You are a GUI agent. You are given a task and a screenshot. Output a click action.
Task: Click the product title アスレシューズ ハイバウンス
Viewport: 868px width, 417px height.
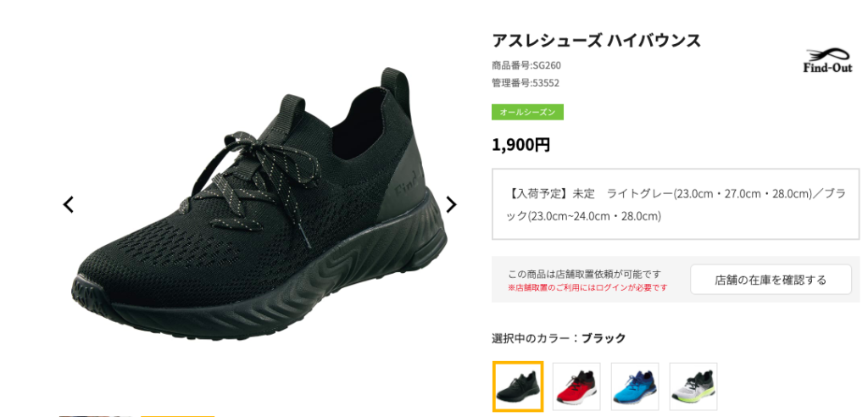[596, 41]
